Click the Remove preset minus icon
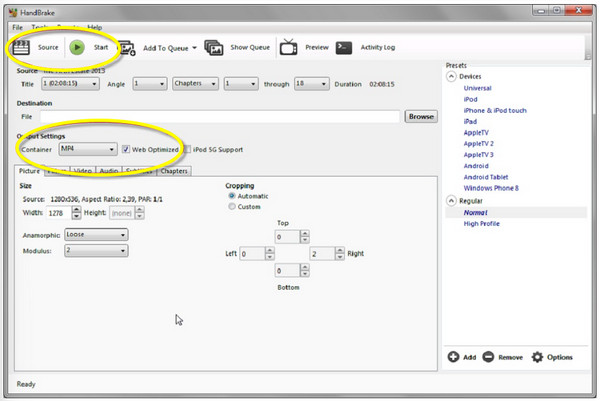The height and width of the screenshot is (401, 600). point(488,357)
